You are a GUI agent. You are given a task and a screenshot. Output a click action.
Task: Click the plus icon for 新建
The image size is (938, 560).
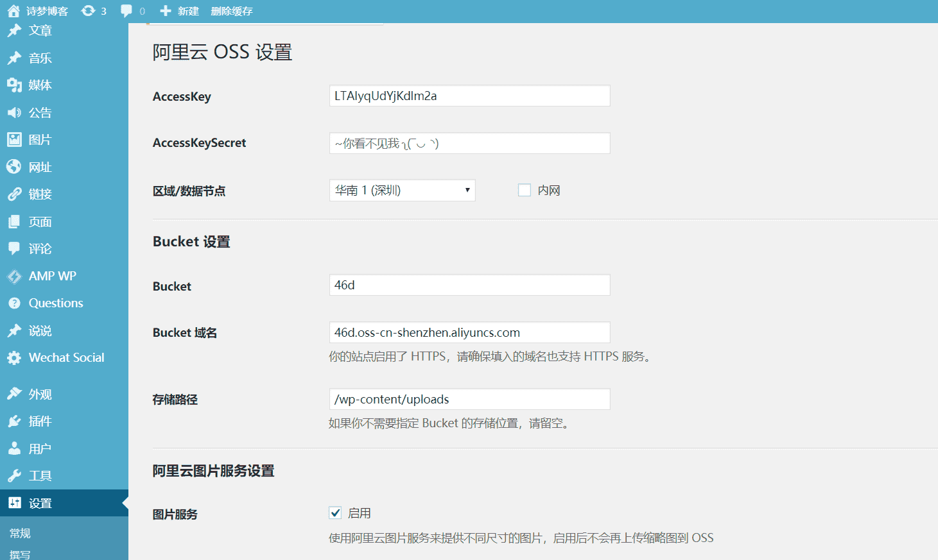[166, 11]
